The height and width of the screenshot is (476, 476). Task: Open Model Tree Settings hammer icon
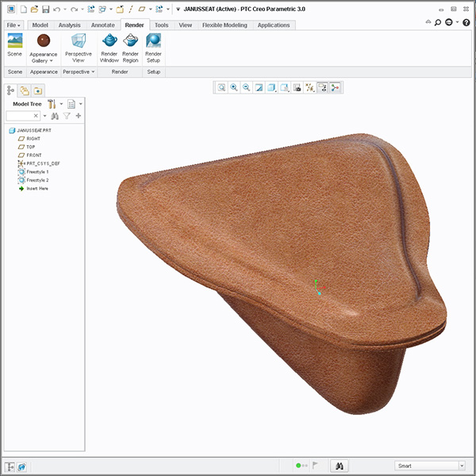(x=52, y=104)
